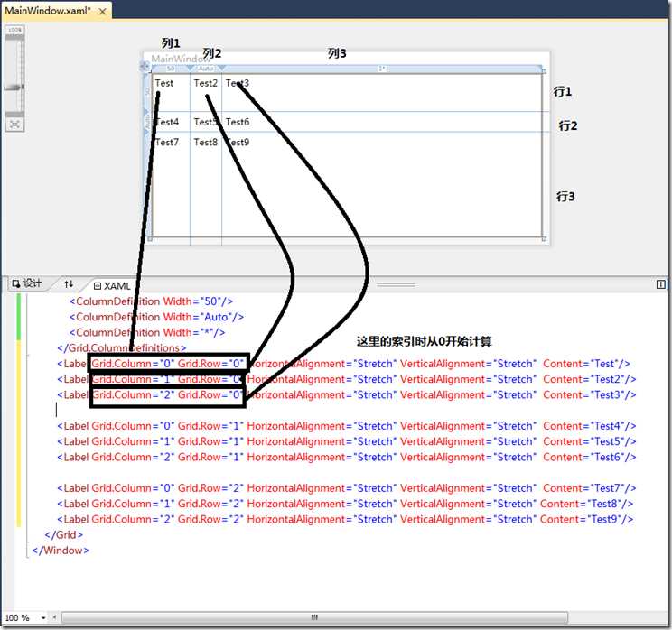672x630 pixels.
Task: Click HorizontalAlignment="Stretch" on the Test7 line
Action: 322,487
